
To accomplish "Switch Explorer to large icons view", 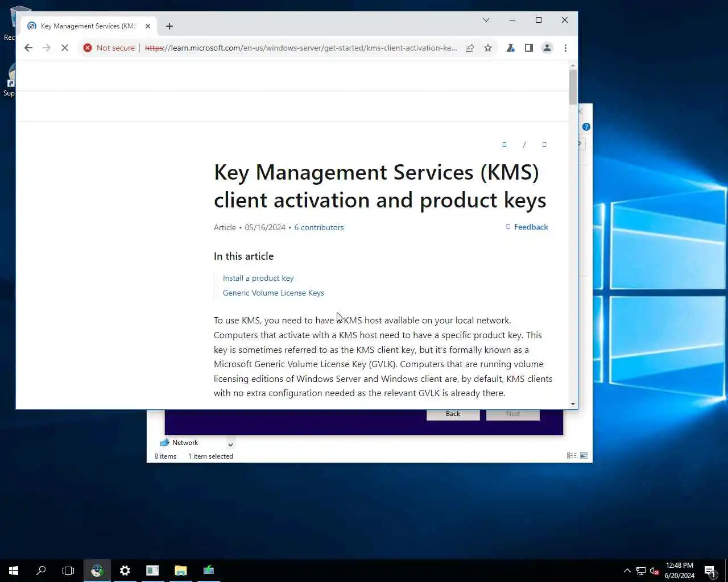I will 584,456.
